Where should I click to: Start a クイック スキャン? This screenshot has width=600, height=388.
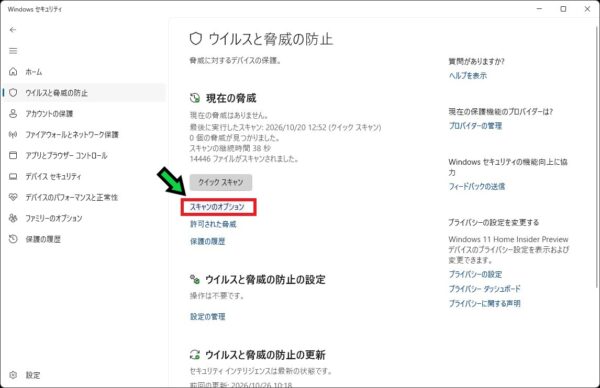(221, 182)
